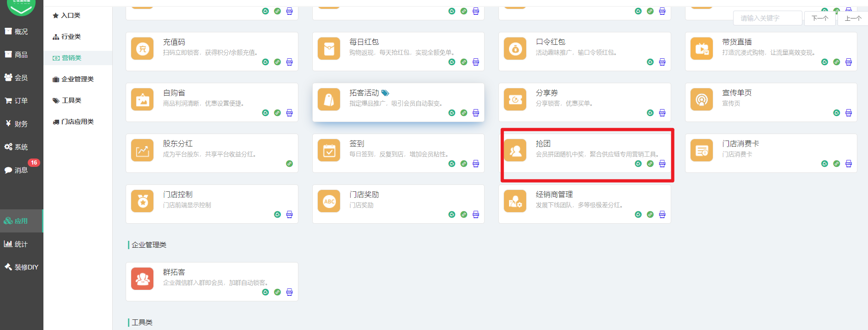868x330 pixels.
Task: Open the 每日红包 envelope icon
Action: [x=329, y=49]
